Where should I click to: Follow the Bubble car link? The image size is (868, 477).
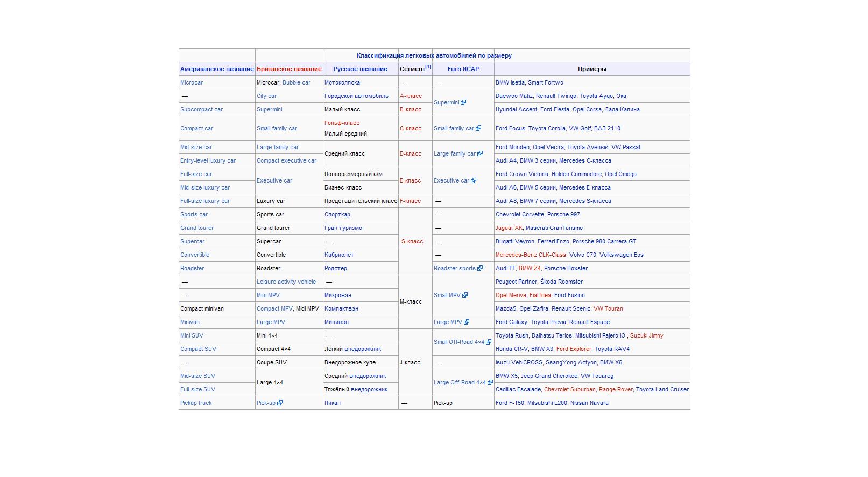(297, 82)
